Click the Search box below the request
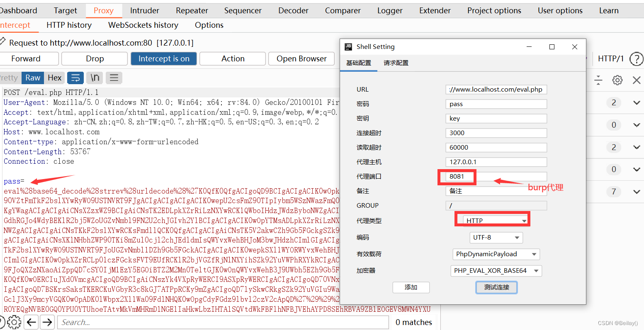Screen dimensions: 644x330 click(x=223, y=322)
